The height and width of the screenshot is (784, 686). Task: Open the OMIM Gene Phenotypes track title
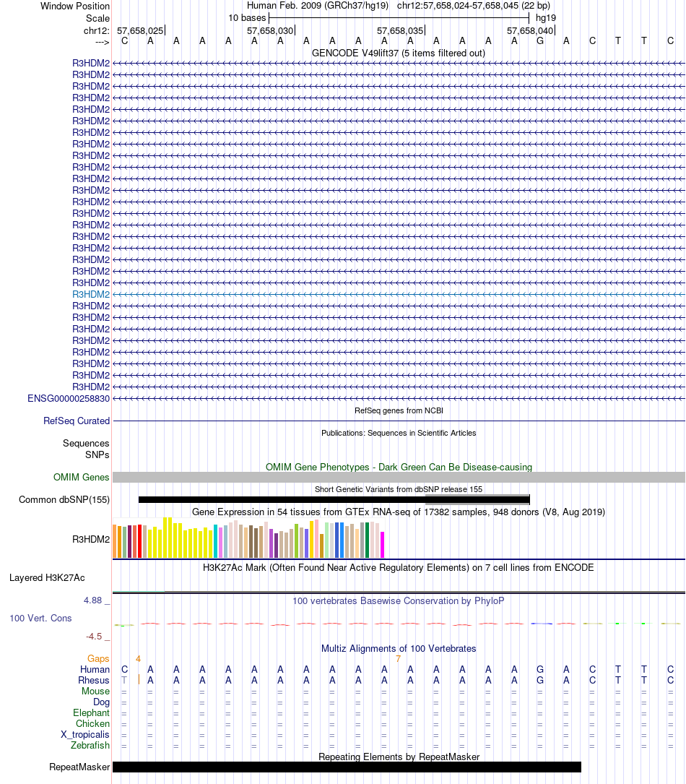(x=399, y=467)
